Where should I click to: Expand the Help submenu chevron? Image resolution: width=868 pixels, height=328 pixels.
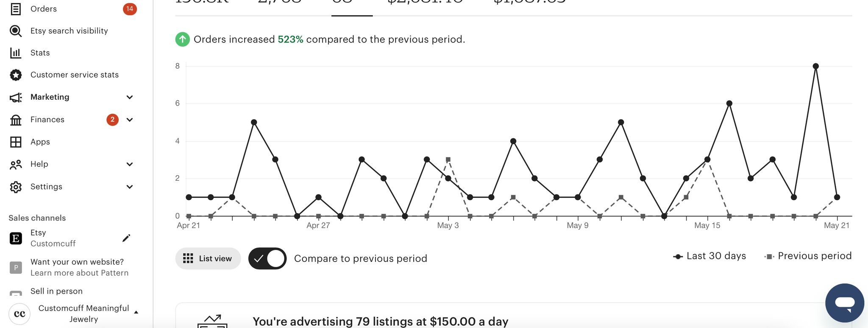(x=130, y=164)
